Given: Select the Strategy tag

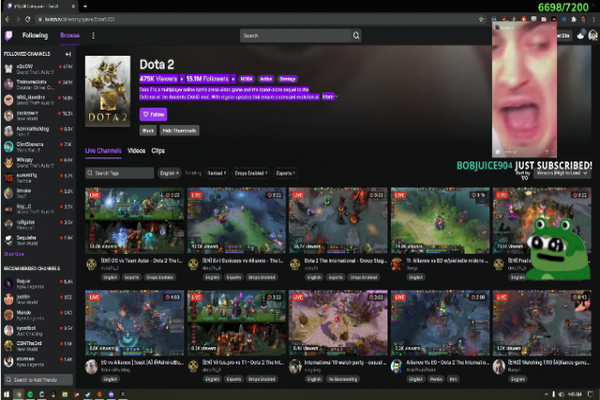Looking at the screenshot, I should [287, 79].
